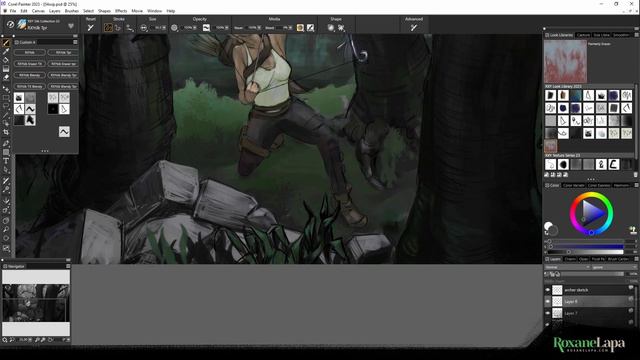Open the Navigator panel options menu

pos(68,266)
